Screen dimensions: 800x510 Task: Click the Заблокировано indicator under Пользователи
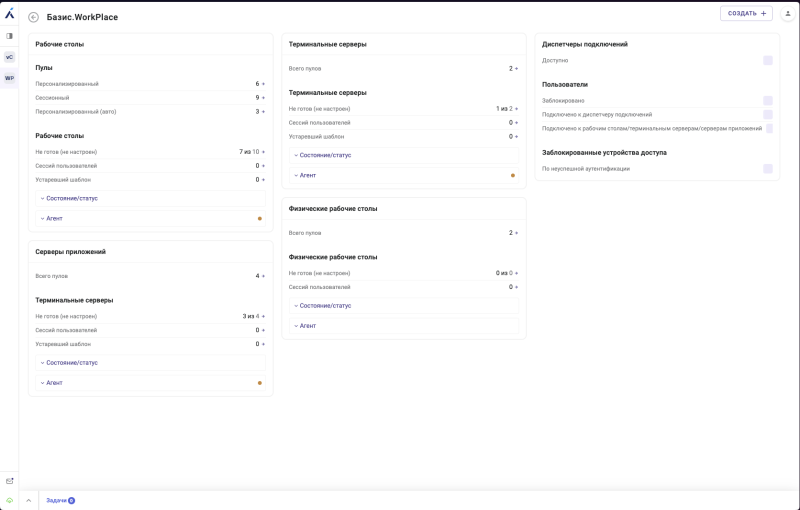767,100
